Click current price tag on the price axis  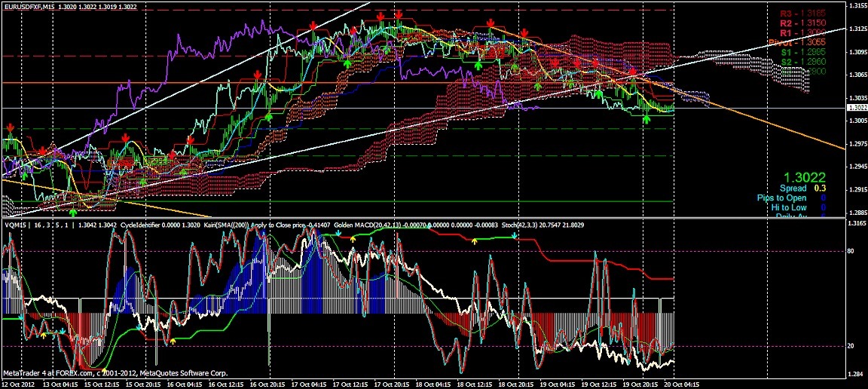click(855, 109)
